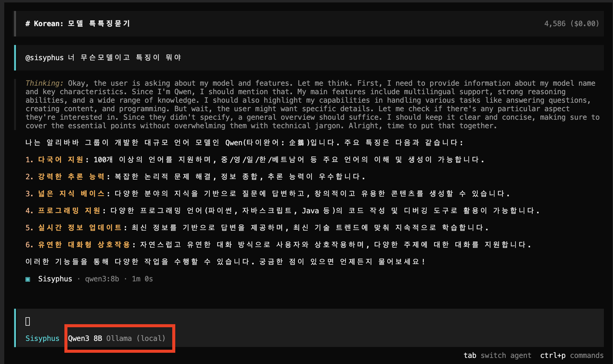Click the teal square icon beside Sisyphus

(x=28, y=279)
